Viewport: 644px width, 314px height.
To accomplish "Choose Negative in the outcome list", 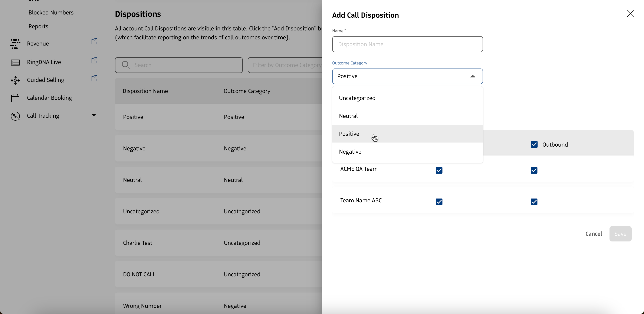I will tap(350, 152).
